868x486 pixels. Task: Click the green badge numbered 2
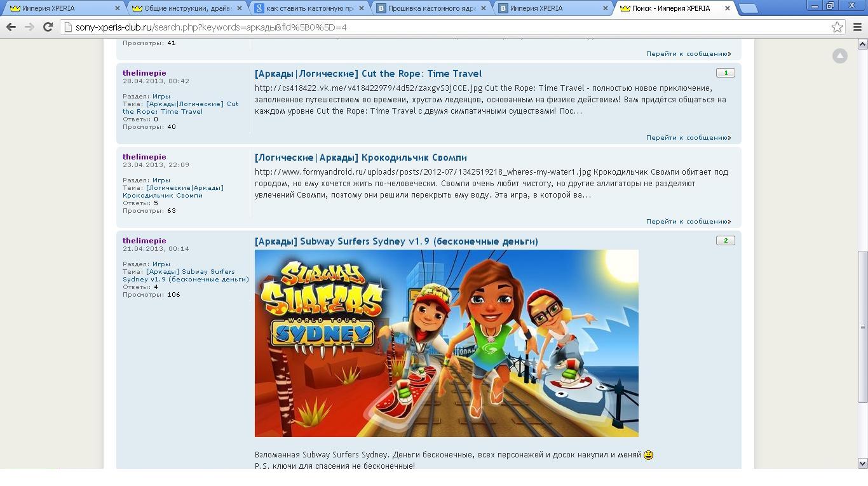725,241
